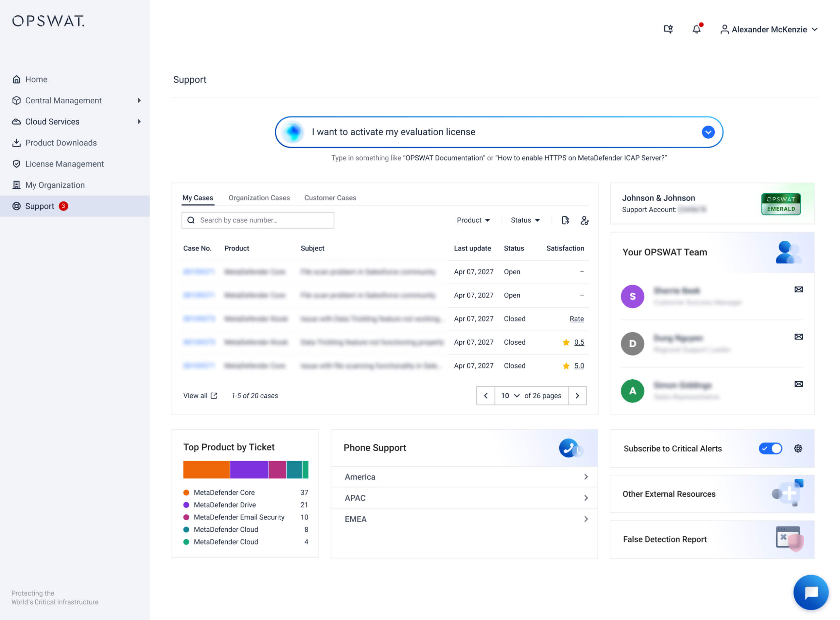The width and height of the screenshot is (840, 620).
Task: Open the notifications bell
Action: pos(697,29)
